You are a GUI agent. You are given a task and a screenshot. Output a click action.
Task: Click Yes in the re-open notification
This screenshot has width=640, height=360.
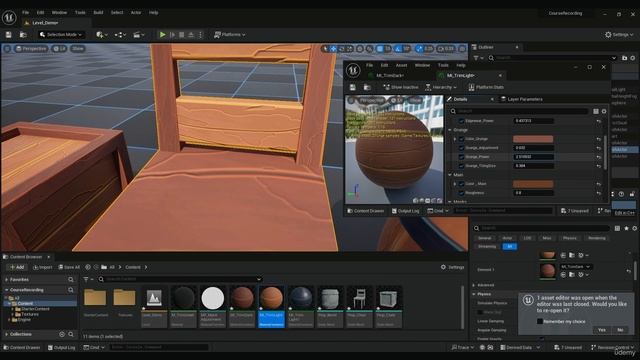click(x=602, y=330)
